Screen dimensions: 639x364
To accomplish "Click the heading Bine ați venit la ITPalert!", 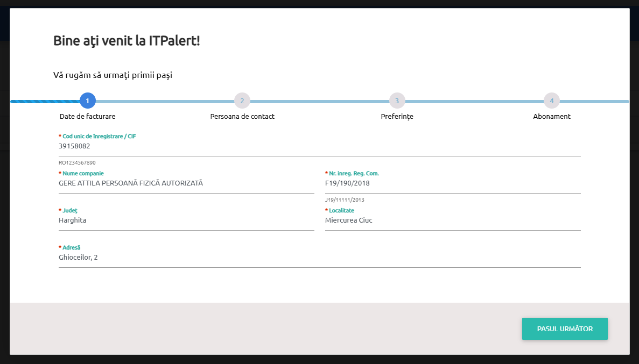I will [127, 41].
